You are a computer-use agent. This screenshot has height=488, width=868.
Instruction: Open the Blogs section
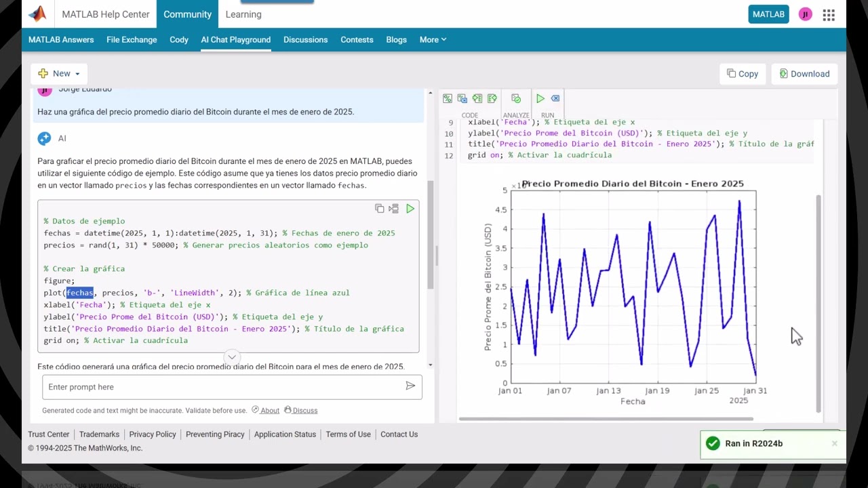(x=397, y=39)
